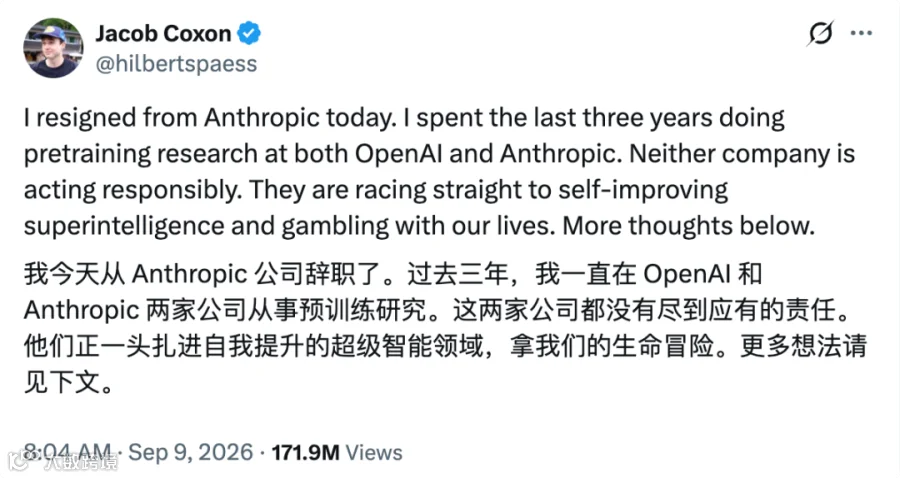Click 'OpenAI' in the Chinese translation
The width and height of the screenshot is (900, 478).
pos(686,274)
